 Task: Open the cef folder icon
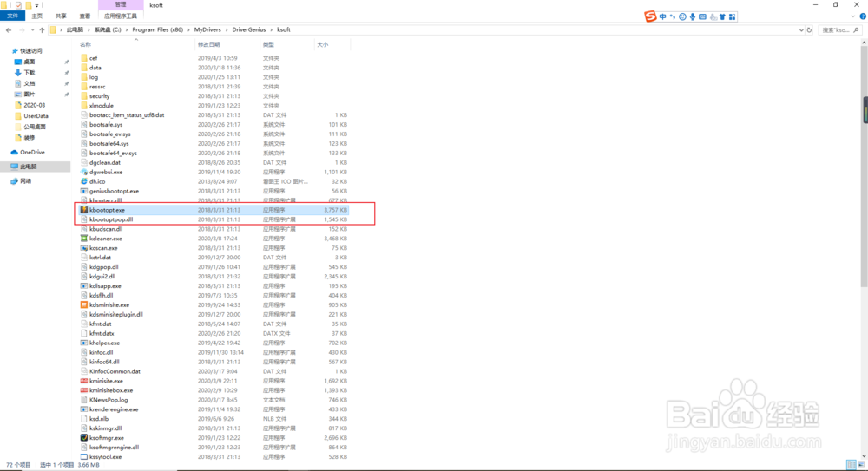pos(84,58)
